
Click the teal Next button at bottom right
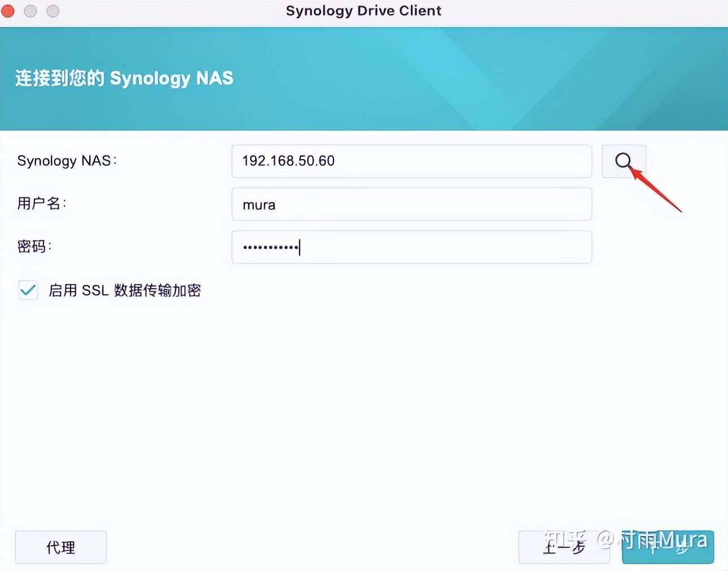tap(668, 547)
